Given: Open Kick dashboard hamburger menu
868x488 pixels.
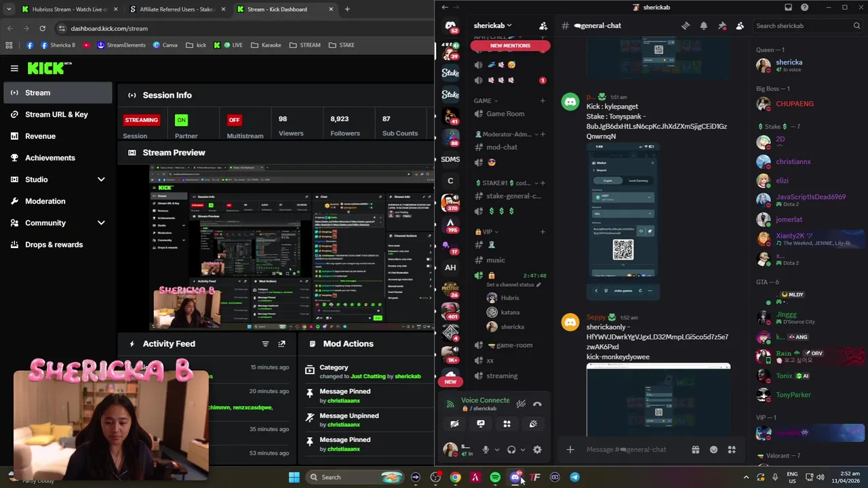Looking at the screenshot, I should coord(14,68).
